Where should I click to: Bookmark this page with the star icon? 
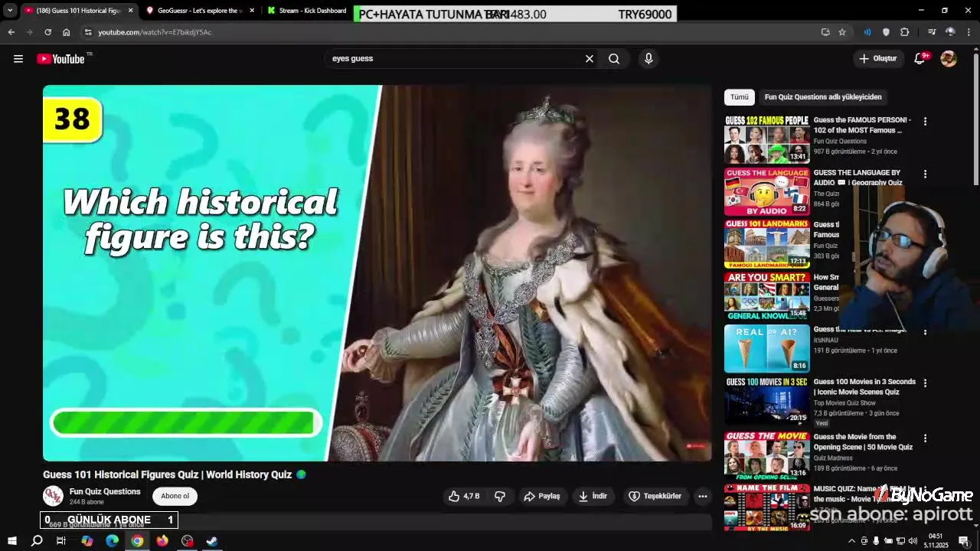(842, 32)
